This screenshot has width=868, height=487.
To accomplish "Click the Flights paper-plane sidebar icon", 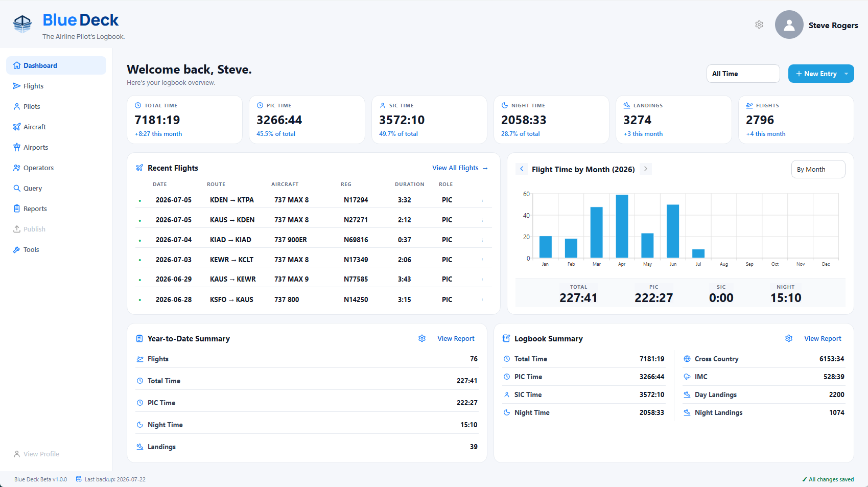I will pos(17,86).
